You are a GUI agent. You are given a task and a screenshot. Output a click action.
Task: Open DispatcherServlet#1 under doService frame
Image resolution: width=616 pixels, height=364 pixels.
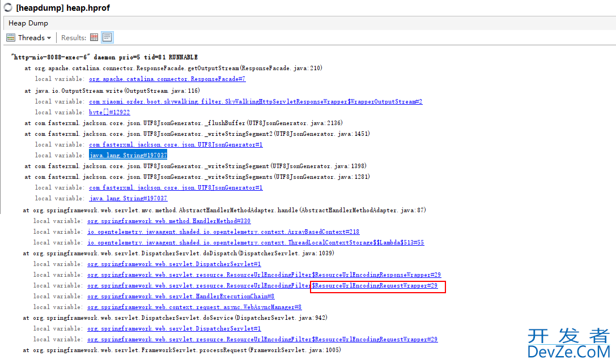(x=174, y=329)
